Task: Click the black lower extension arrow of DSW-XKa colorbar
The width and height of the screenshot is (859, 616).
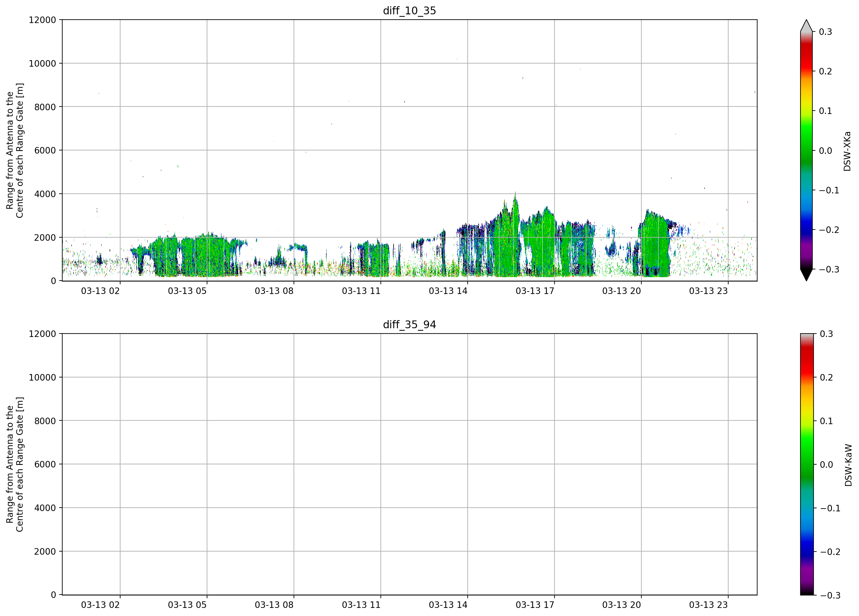Action: click(806, 275)
